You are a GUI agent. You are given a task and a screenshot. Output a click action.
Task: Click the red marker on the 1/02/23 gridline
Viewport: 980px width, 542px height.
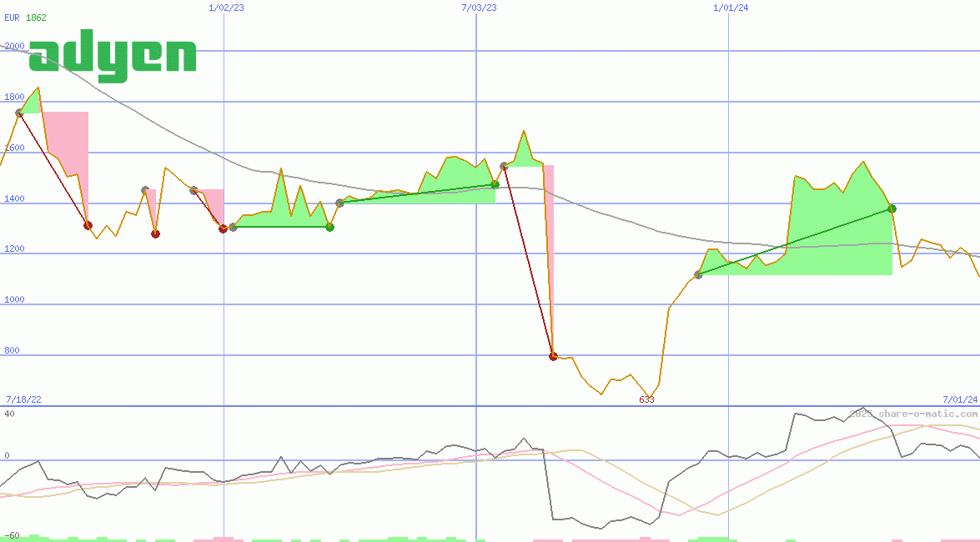point(224,228)
